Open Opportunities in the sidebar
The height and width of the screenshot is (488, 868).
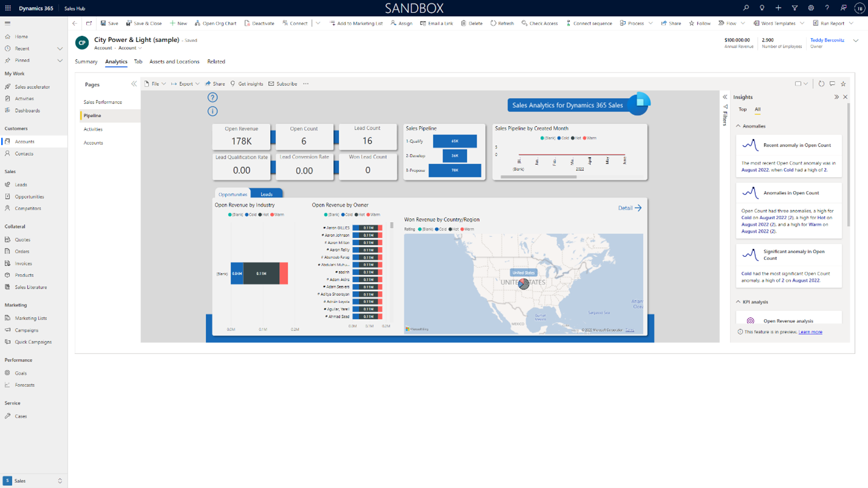click(x=29, y=197)
